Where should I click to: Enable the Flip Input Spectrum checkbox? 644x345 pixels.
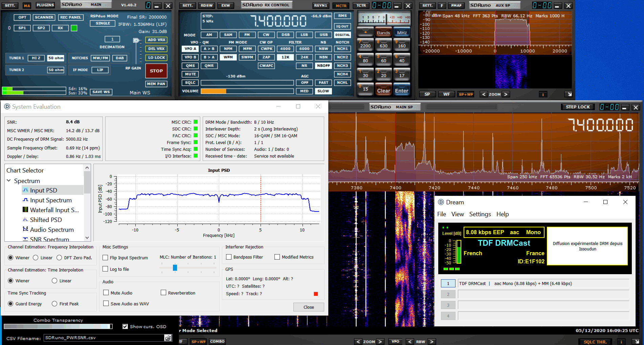click(x=106, y=258)
